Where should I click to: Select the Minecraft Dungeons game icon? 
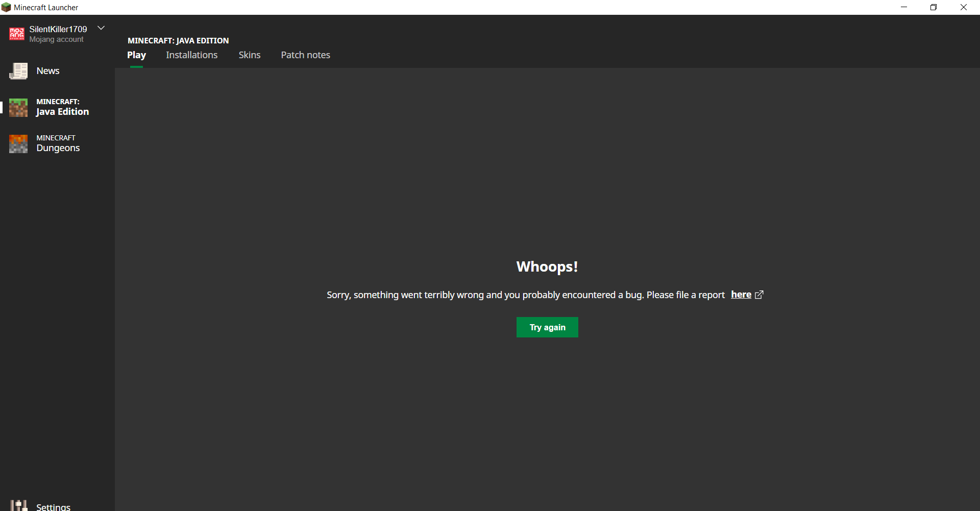pyautogui.click(x=18, y=143)
